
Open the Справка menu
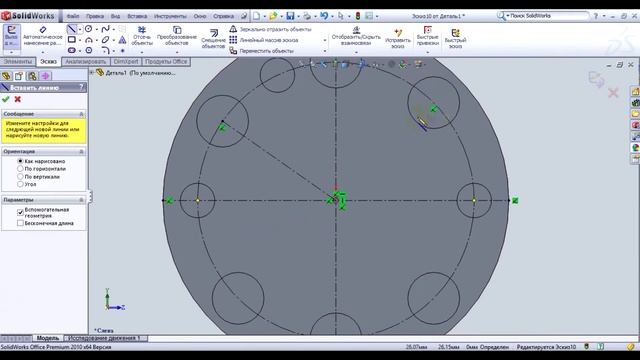224,16
